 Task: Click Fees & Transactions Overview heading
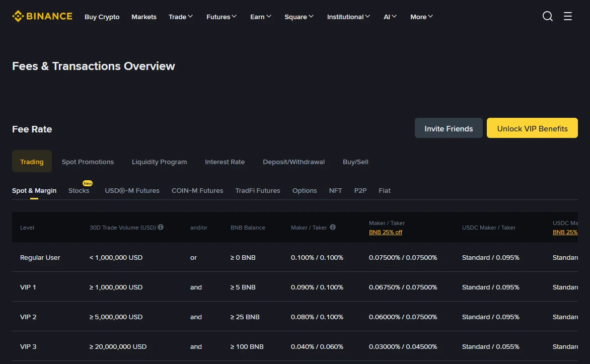click(x=93, y=66)
